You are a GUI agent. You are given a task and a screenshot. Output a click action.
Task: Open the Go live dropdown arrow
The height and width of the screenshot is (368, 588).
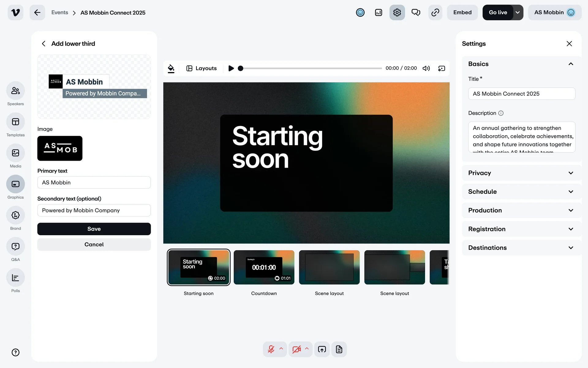(518, 13)
